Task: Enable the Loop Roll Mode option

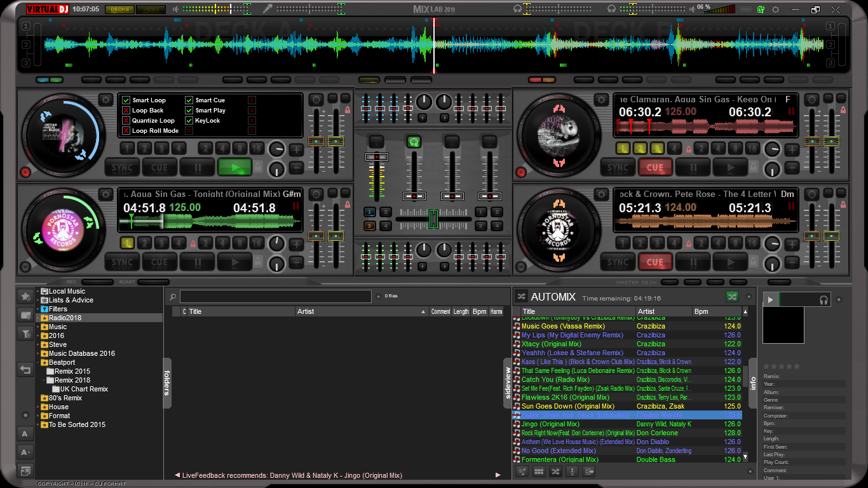Action: tap(126, 131)
